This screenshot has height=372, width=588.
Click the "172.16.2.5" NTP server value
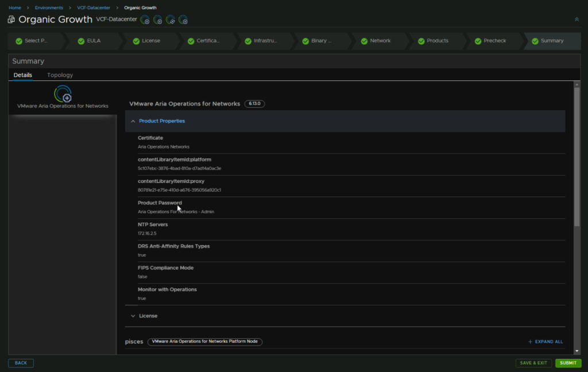[x=147, y=234]
